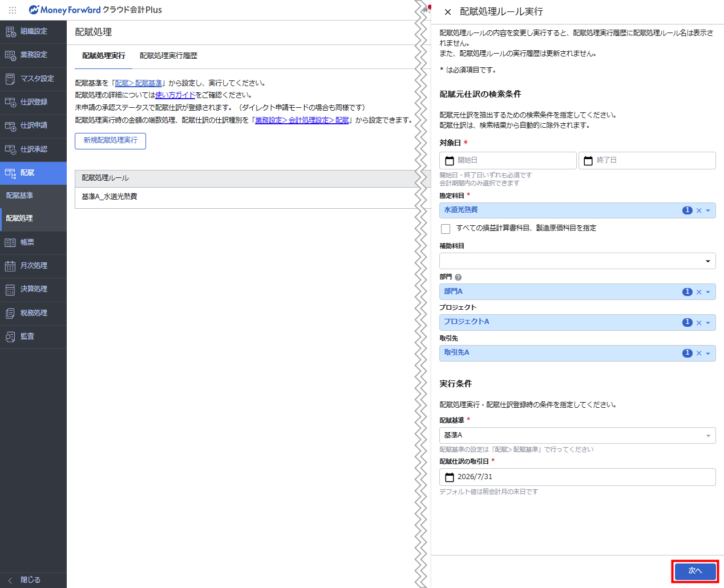Click the 開始日 calendar icon
Image resolution: width=724 pixels, height=588 pixels.
click(450, 161)
